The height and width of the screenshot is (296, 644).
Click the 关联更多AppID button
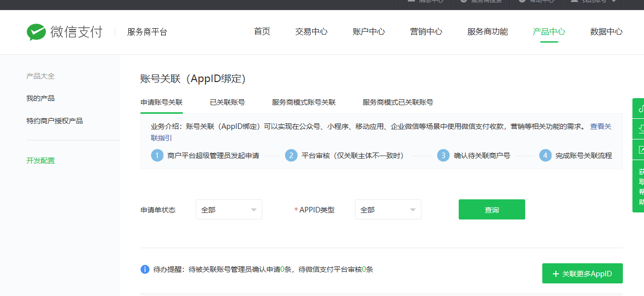tap(583, 273)
